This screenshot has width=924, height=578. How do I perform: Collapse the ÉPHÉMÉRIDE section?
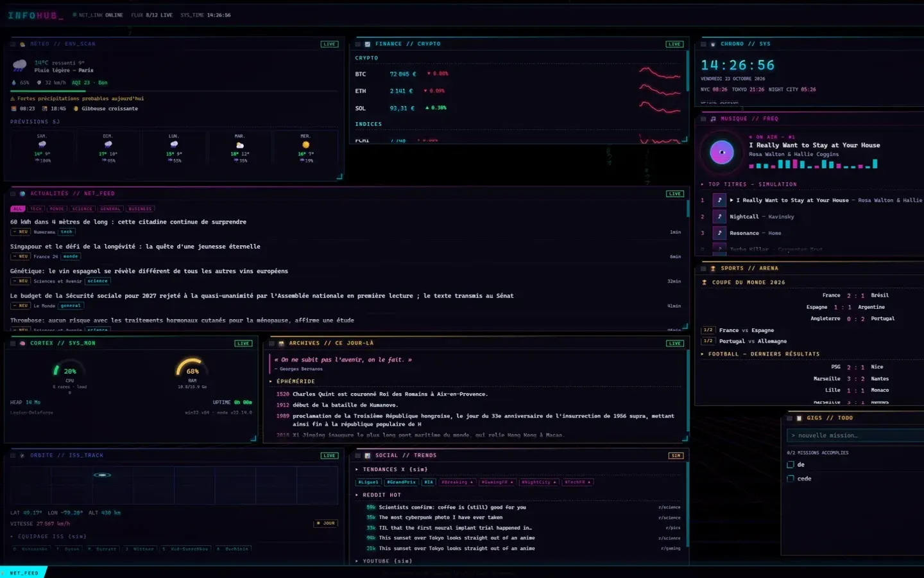(x=292, y=381)
